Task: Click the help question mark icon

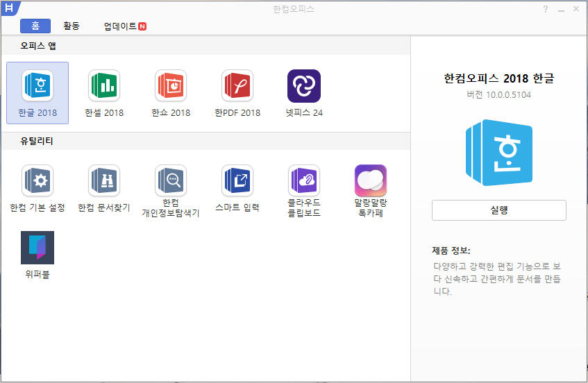Action: (545, 9)
